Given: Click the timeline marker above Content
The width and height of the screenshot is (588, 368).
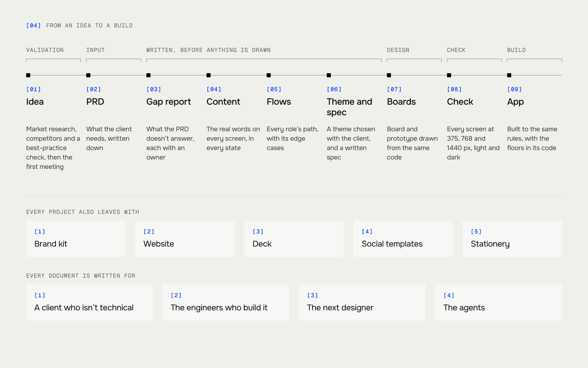Looking at the screenshot, I should click(208, 75).
